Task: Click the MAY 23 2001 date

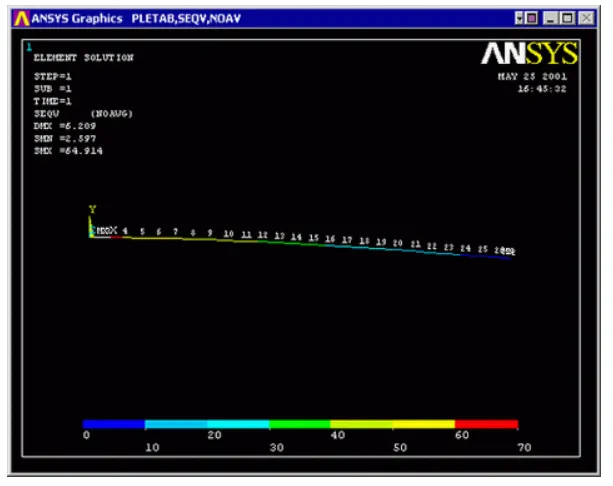Action: tap(532, 76)
